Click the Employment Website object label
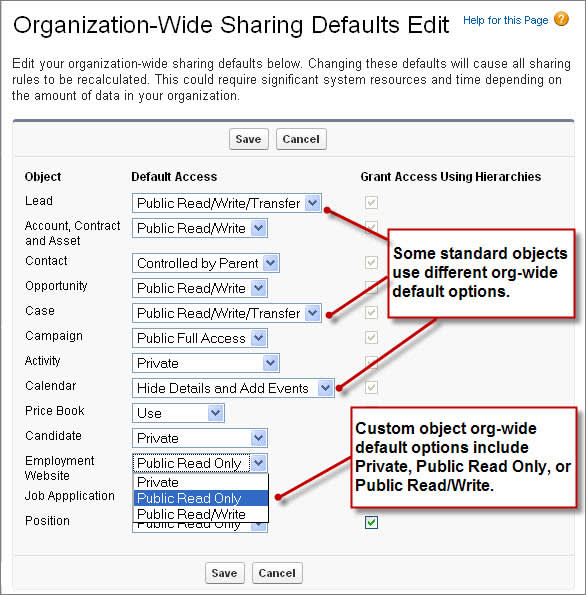586x595 pixels. [x=60, y=468]
